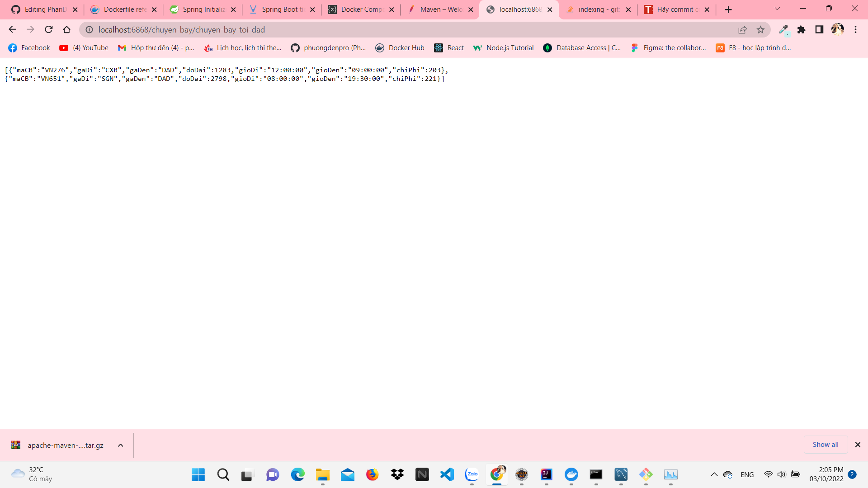Open Node.js Tutorial bookmark
The width and height of the screenshot is (868, 488).
point(503,48)
